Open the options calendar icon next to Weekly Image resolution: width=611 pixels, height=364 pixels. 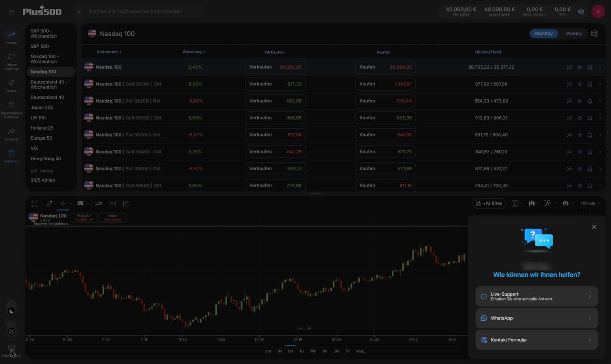[594, 34]
